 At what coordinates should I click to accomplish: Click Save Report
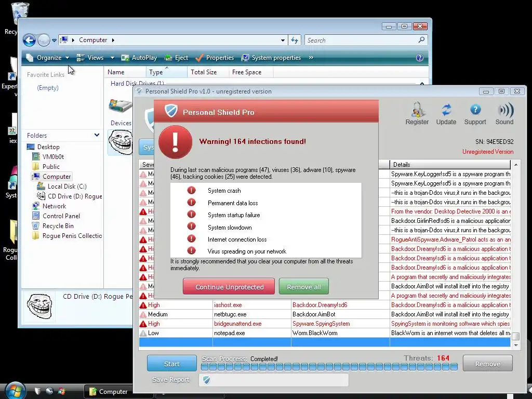point(170,380)
